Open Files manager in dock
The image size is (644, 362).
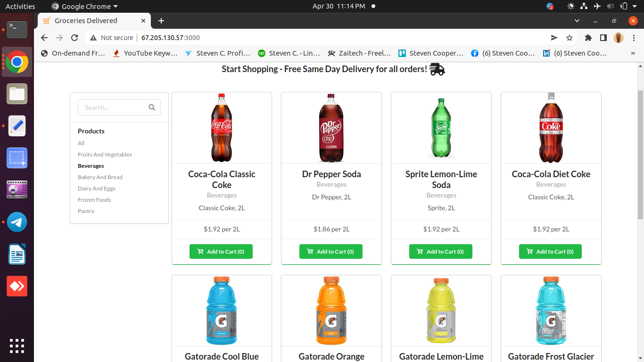point(17,94)
